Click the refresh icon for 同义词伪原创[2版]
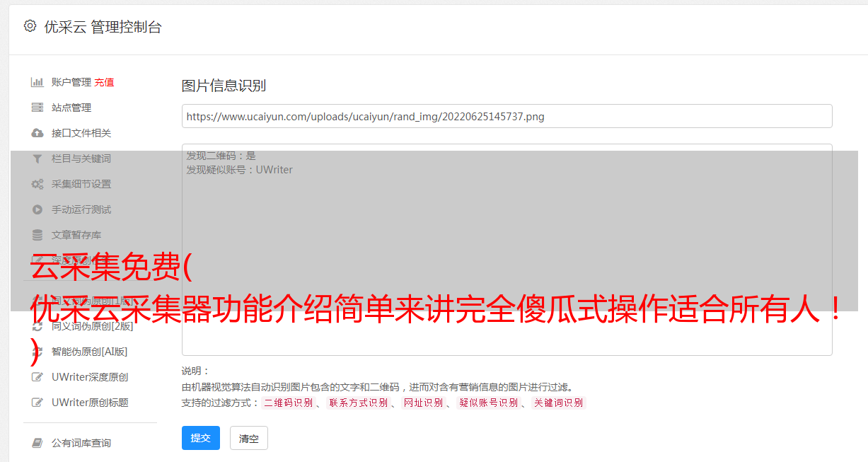Viewport: 868px width, 462px height. (x=37, y=326)
